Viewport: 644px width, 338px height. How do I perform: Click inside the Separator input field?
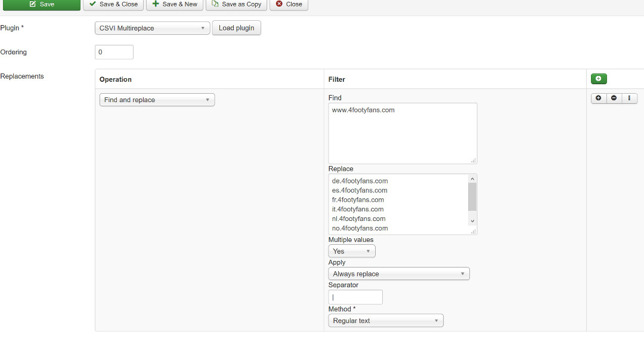pyautogui.click(x=355, y=297)
